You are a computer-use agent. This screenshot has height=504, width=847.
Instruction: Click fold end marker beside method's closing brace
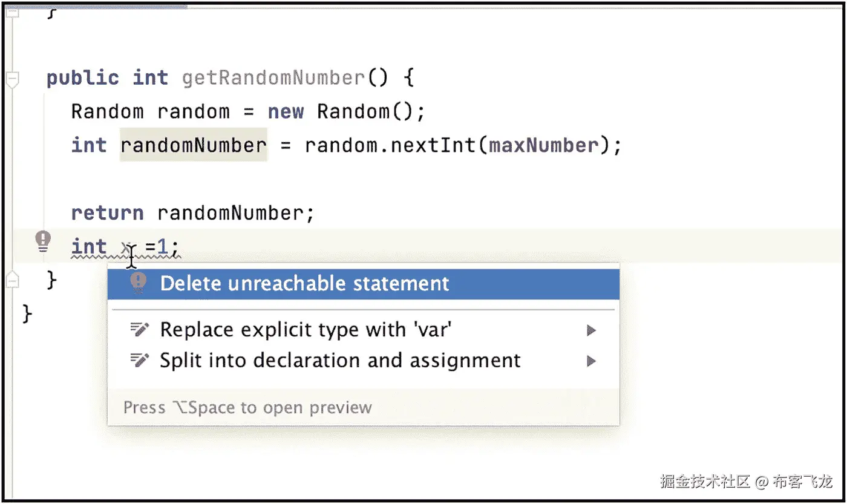(x=11, y=279)
